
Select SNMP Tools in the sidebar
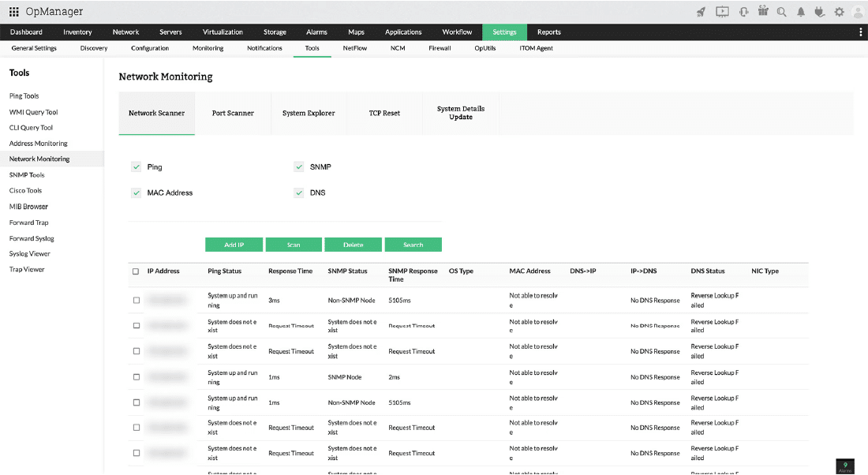27,175
